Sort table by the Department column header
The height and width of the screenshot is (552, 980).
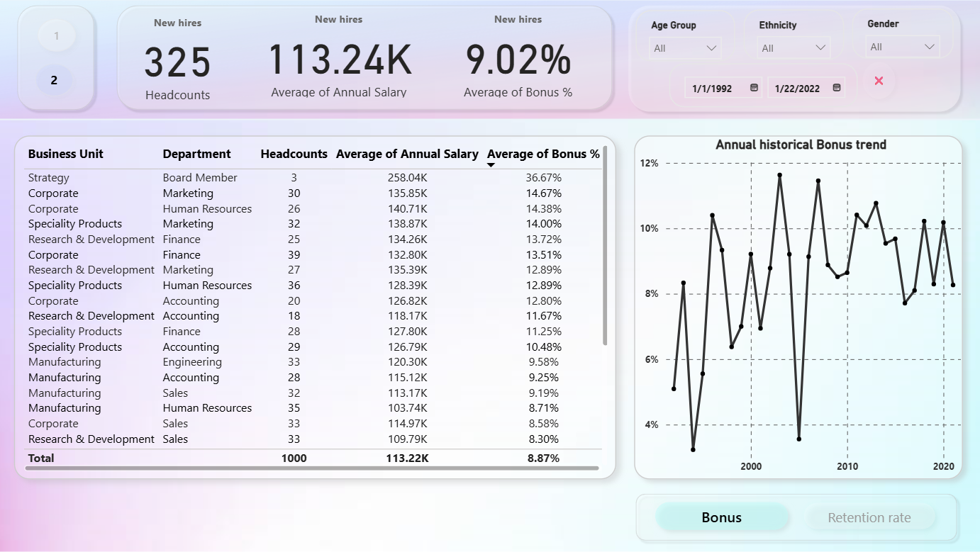tap(197, 154)
